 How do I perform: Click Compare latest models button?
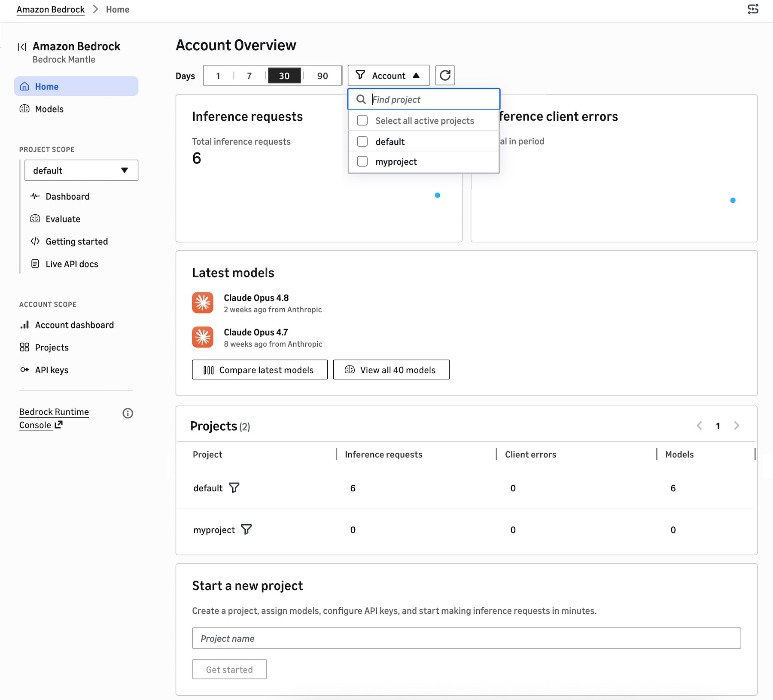click(x=260, y=370)
